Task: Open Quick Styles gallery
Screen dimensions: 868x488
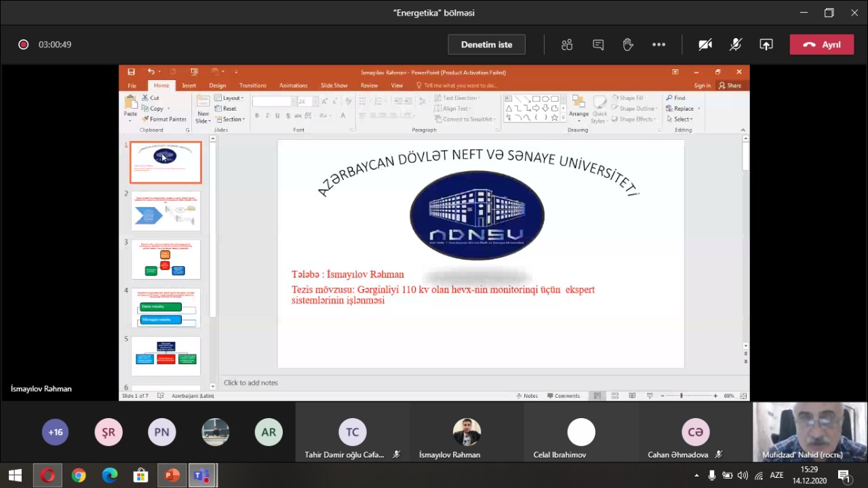Action: pos(599,109)
